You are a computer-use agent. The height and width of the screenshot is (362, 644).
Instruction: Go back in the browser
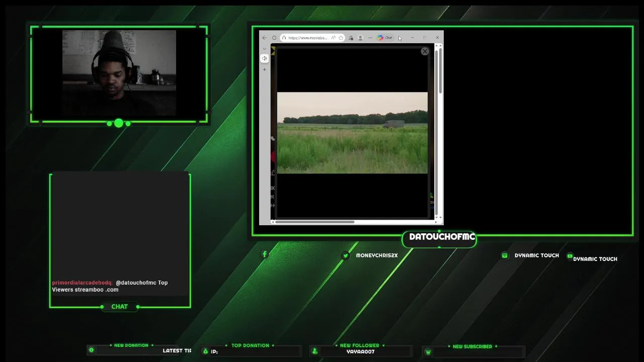click(x=265, y=38)
